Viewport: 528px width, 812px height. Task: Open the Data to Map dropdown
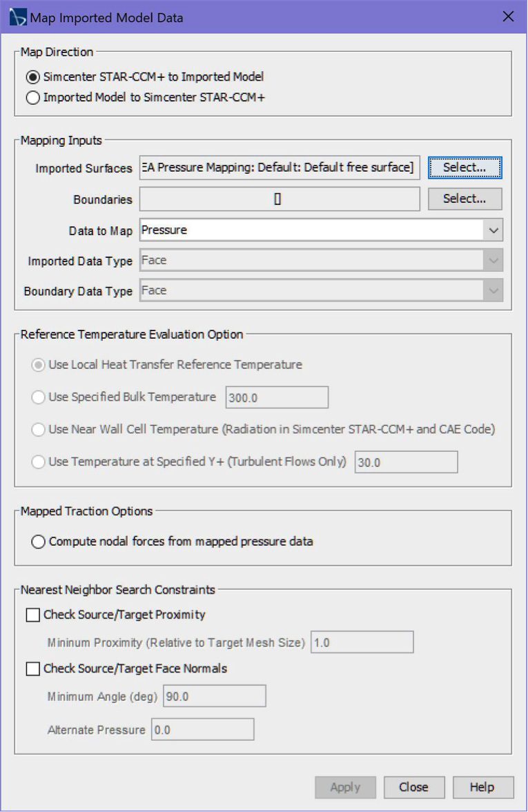(321, 230)
